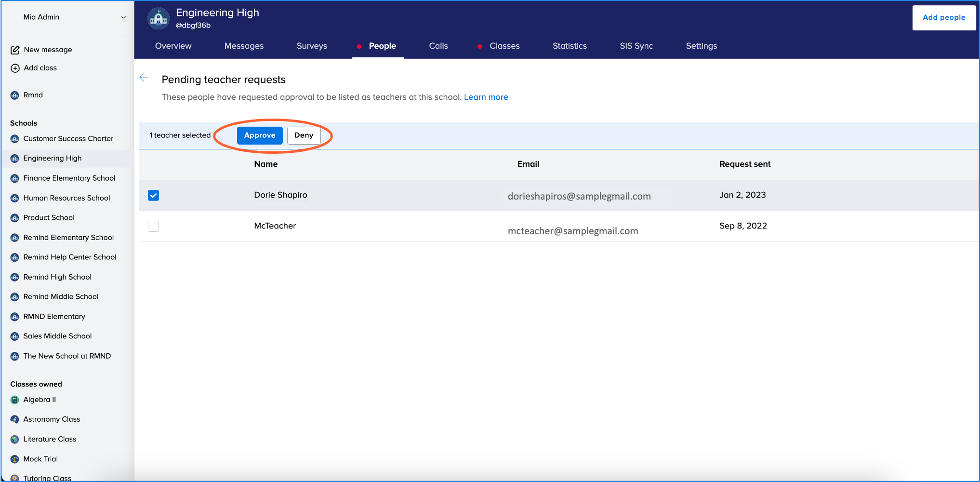Click the back arrow beside Pending teacher requests
This screenshot has height=482, width=980.
[x=144, y=78]
